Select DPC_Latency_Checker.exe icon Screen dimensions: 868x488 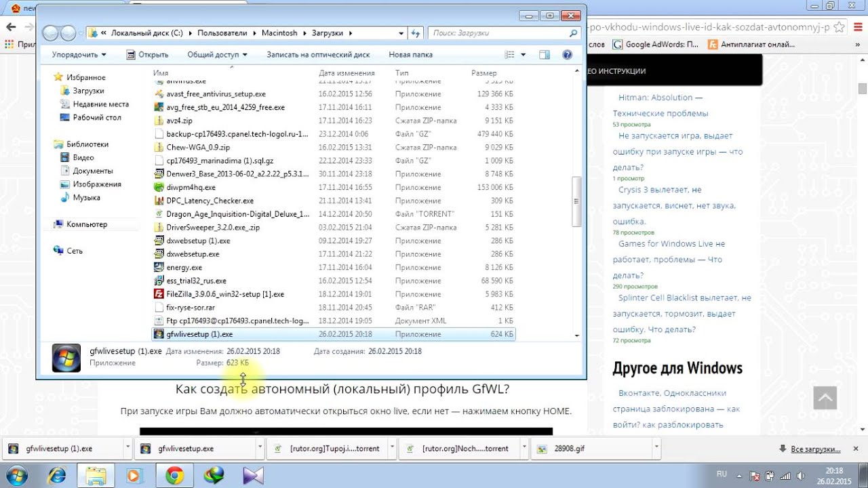pyautogui.click(x=159, y=201)
